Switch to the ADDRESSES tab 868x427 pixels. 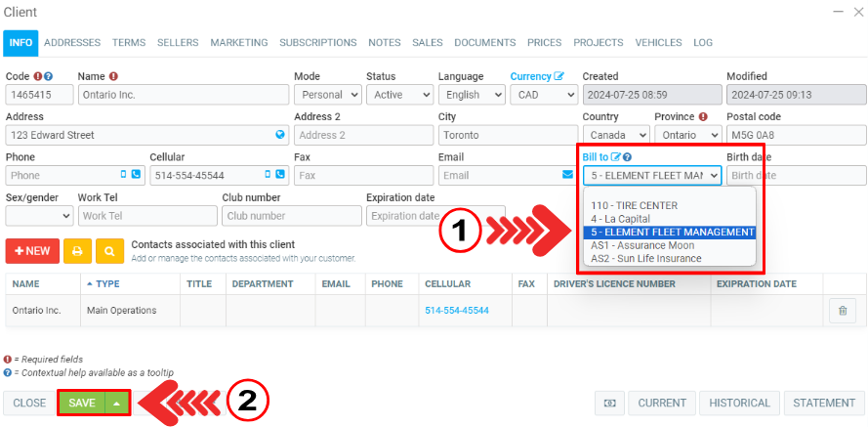[71, 43]
